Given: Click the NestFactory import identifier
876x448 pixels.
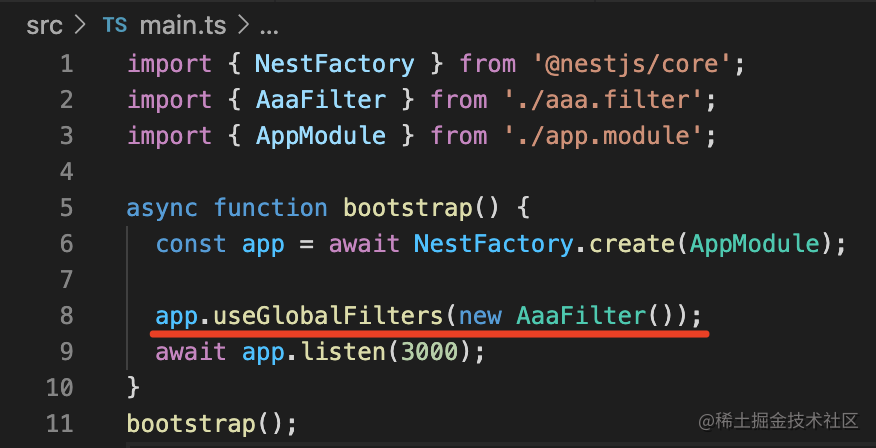Looking at the screenshot, I should point(335,64).
